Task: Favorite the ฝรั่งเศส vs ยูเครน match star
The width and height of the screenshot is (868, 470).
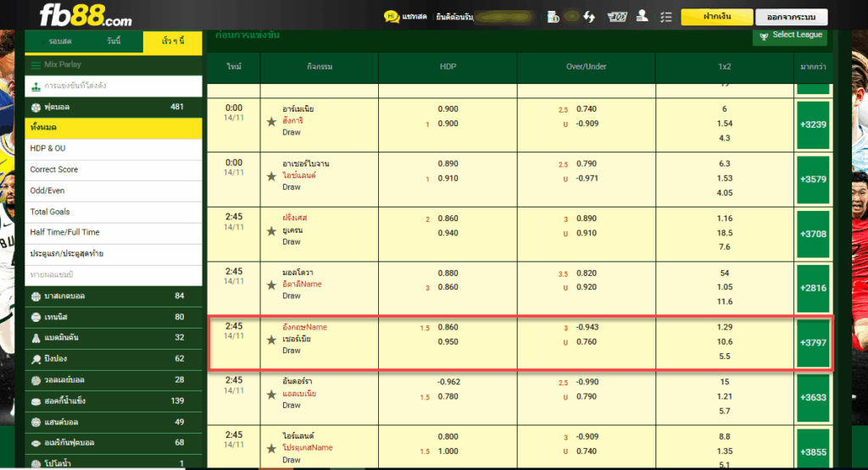Action: click(x=271, y=231)
